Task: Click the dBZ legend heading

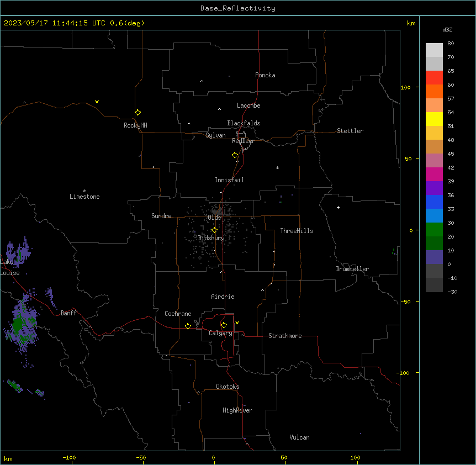Action: pos(447,29)
